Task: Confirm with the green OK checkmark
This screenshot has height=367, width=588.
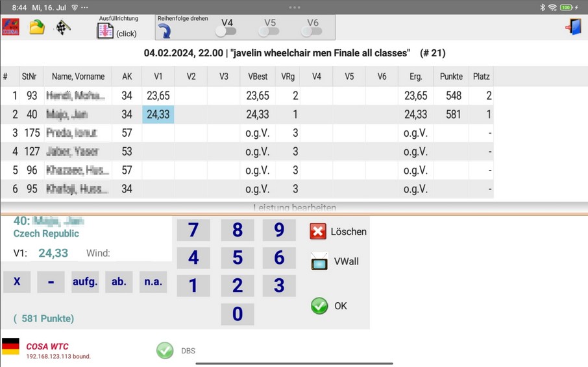Action: 319,306
